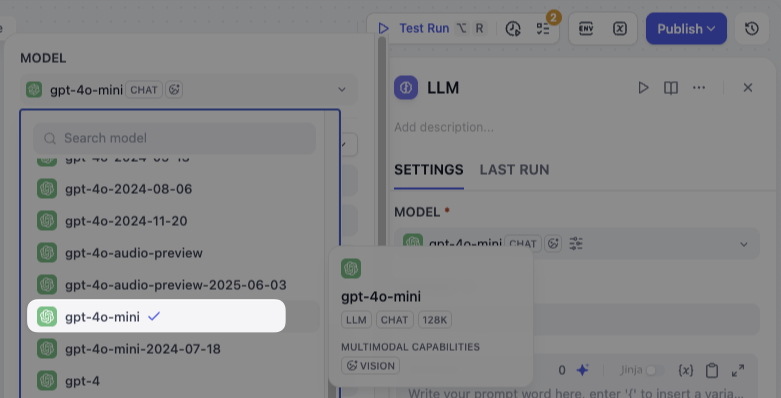The height and width of the screenshot is (398, 781).
Task: Select the checked gpt-4o-mini model
Action: 156,316
